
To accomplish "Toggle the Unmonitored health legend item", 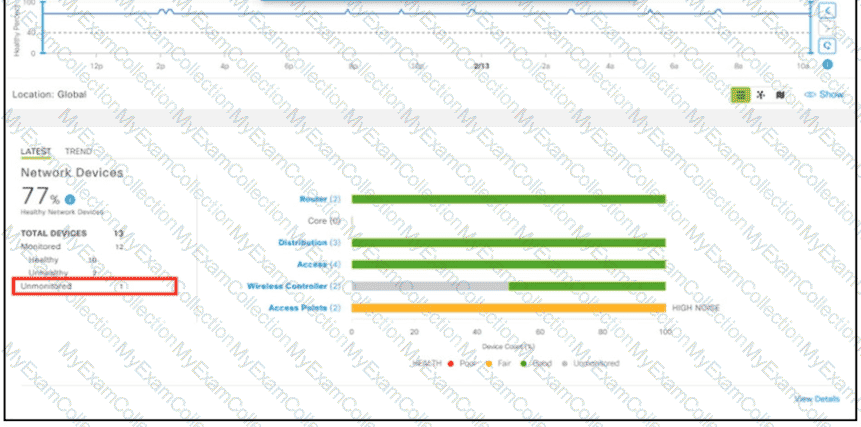I will 590,363.
